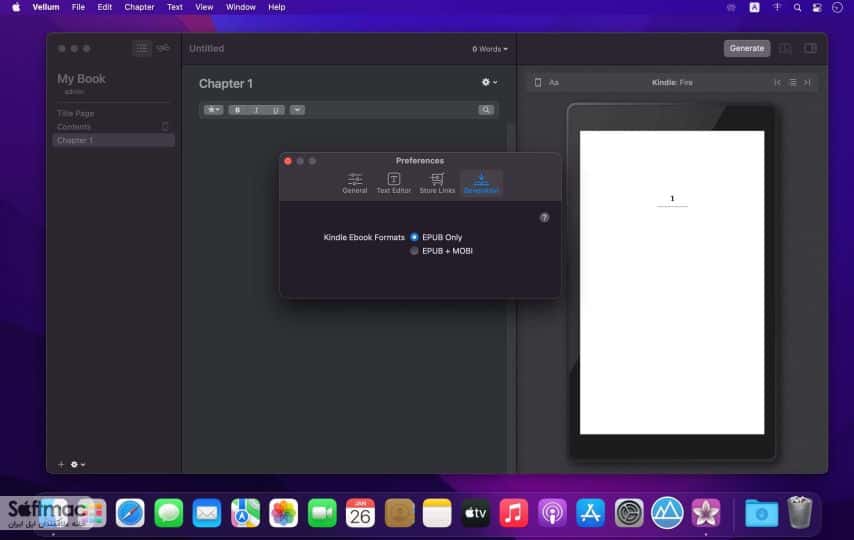Toggle bold formatting in editor toolbar
The width and height of the screenshot is (854, 540).
click(237, 110)
